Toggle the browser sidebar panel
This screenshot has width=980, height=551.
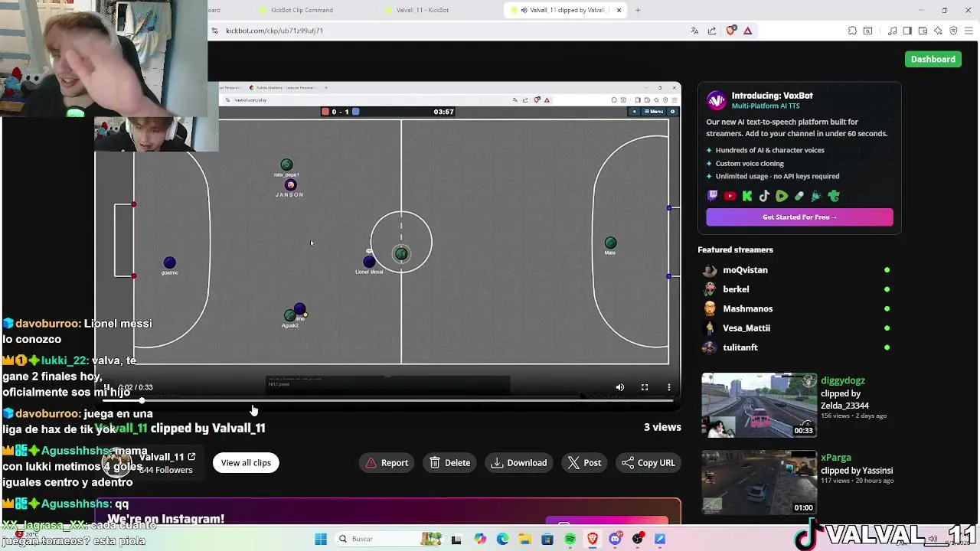point(907,31)
